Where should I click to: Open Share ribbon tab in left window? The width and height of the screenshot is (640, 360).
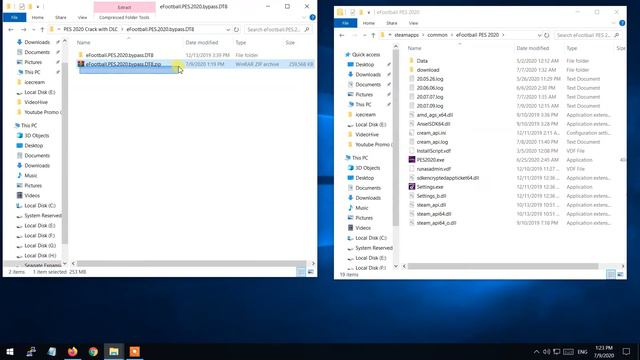coord(61,18)
